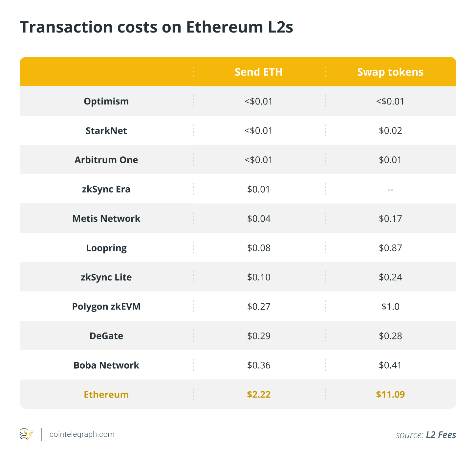Screen dimensions: 476x461
Task: Click the chart title heading
Action: click(x=157, y=27)
